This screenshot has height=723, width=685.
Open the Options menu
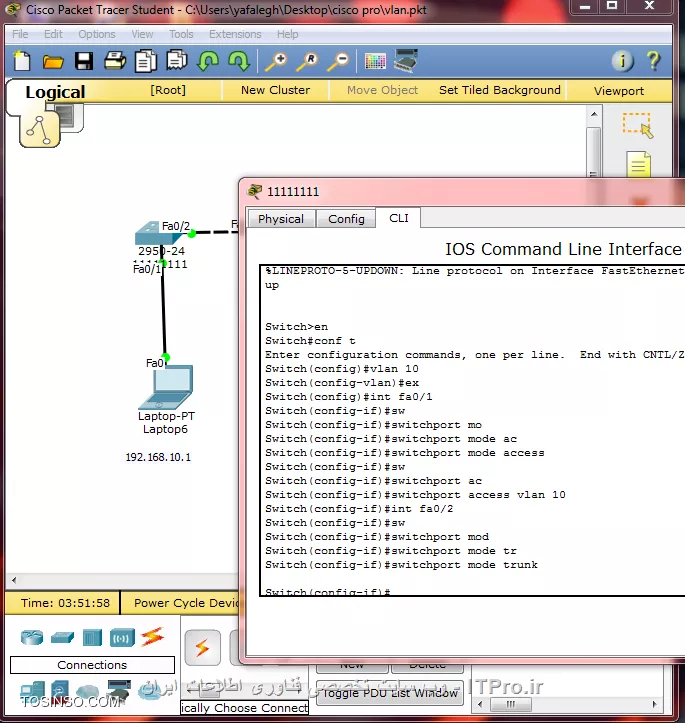click(x=96, y=34)
